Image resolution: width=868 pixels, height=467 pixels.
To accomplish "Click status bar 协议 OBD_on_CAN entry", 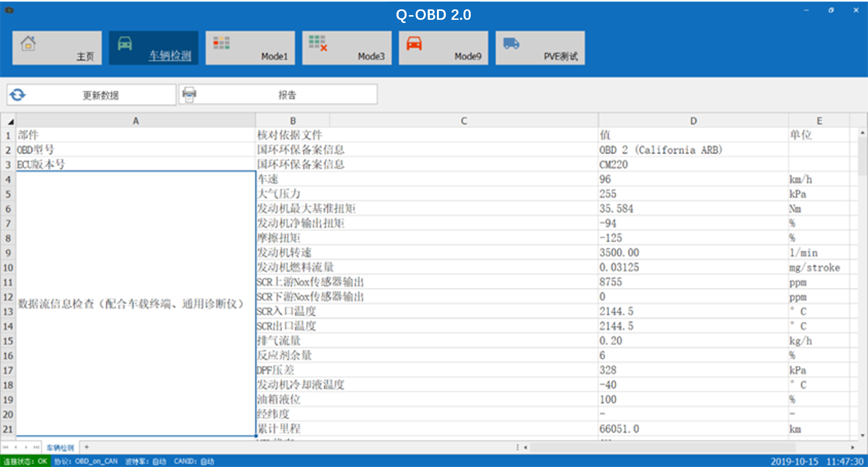I will click(86, 461).
